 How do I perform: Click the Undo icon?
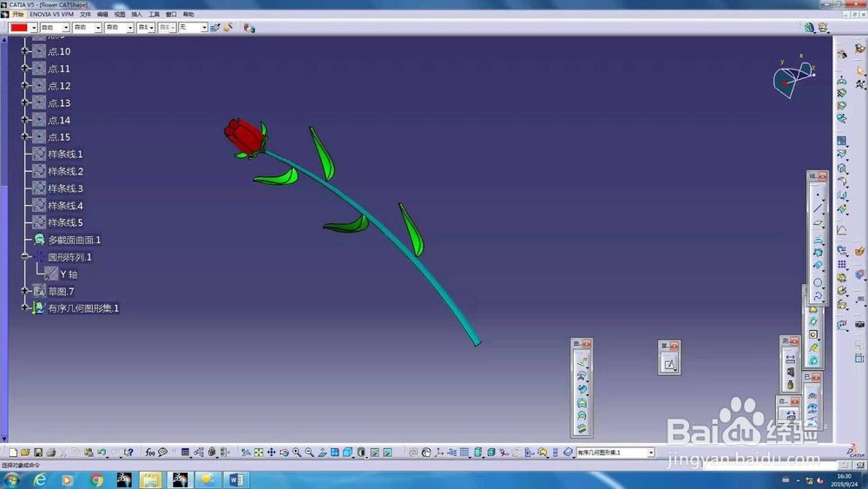102,453
